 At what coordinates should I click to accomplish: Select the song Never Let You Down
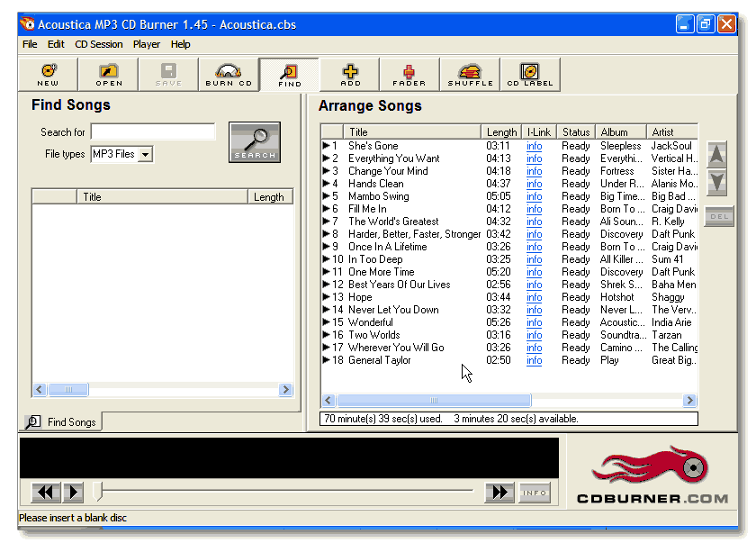point(393,310)
